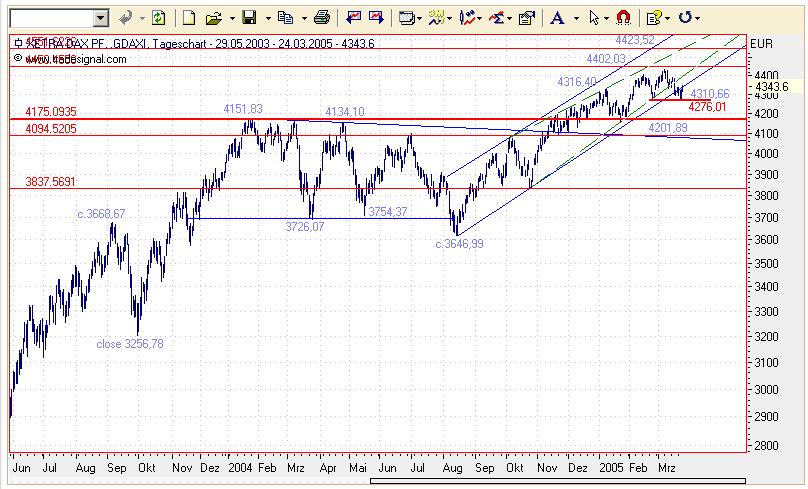Click the red scroll-forward chart icon
The image size is (808, 489).
point(376,19)
